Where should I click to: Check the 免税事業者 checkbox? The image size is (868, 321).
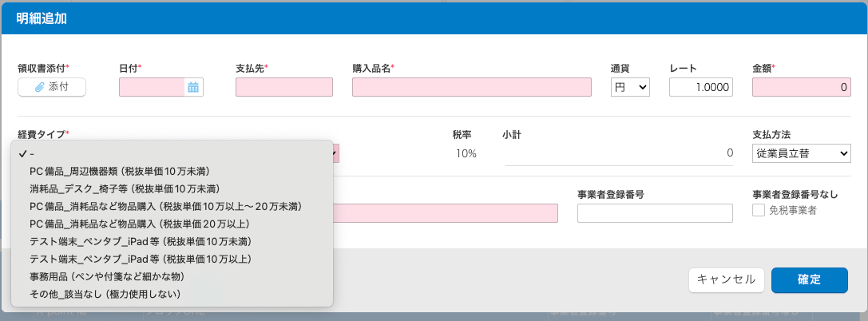759,211
